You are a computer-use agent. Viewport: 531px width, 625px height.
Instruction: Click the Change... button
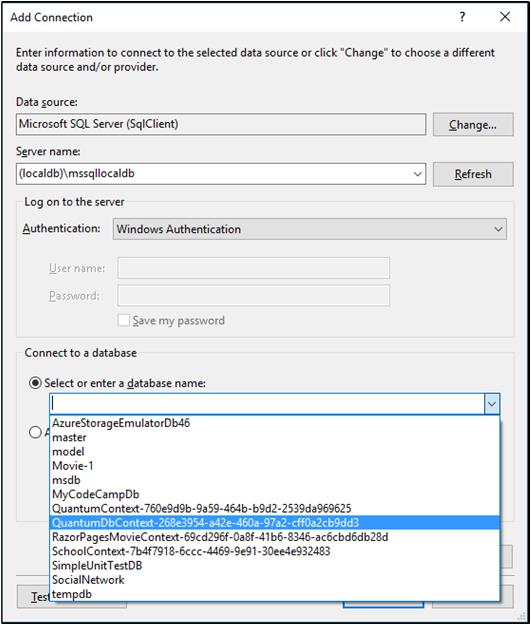(473, 125)
